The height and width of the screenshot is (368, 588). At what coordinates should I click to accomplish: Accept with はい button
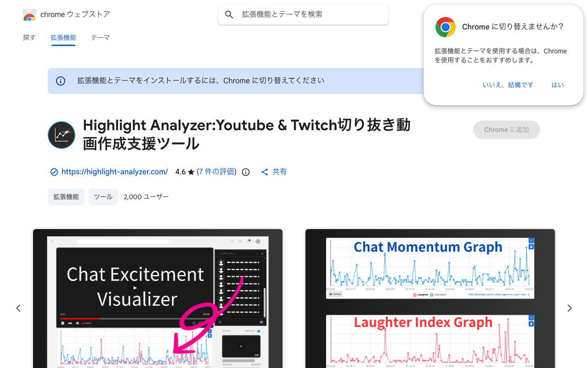pyautogui.click(x=558, y=85)
